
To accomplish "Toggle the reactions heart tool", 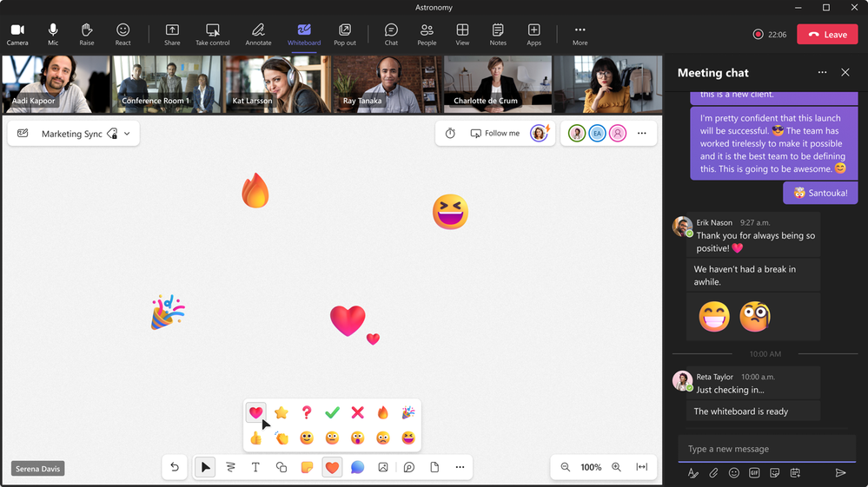I will tap(332, 467).
